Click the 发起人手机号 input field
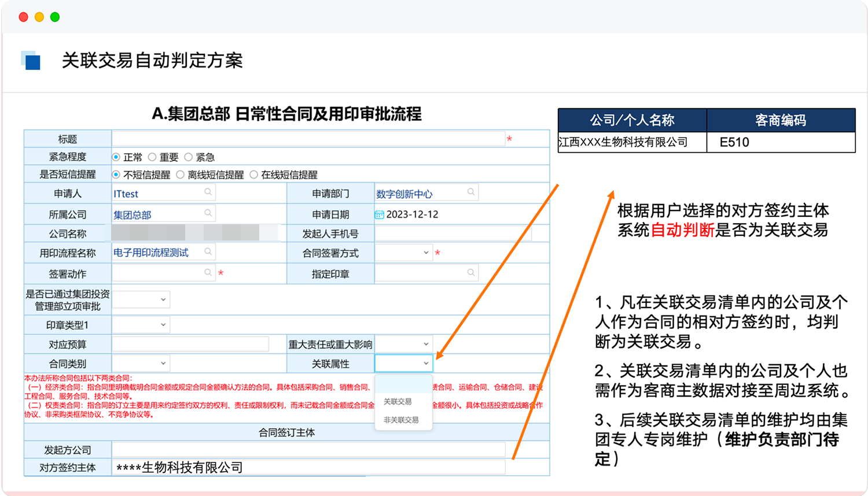The height and width of the screenshot is (496, 868). (x=453, y=234)
